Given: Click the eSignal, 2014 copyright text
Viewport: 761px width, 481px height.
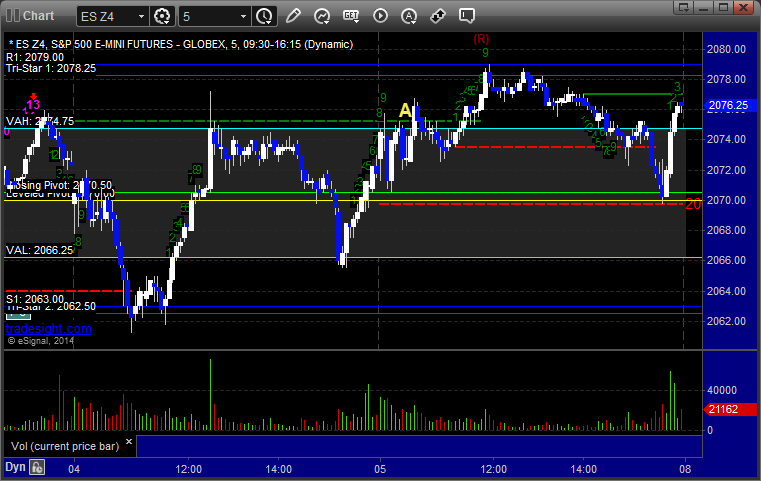Looking at the screenshot, I should [x=40, y=341].
